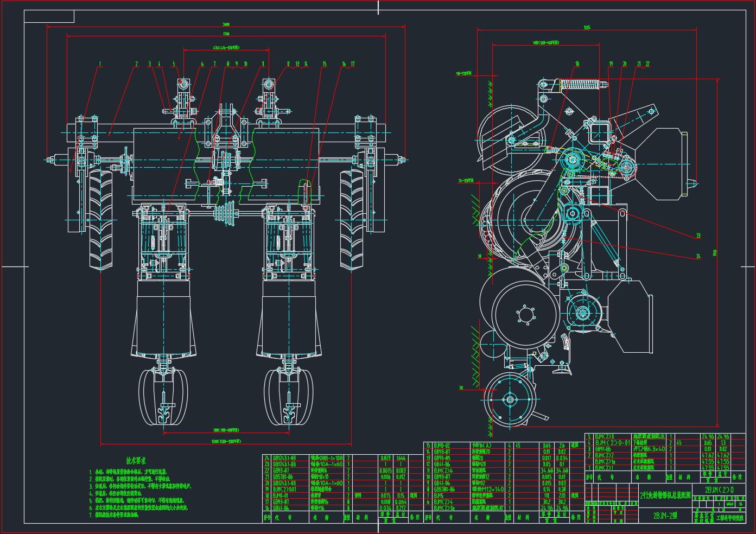
Task: Select the 技术要求 heading text
Action: [135, 461]
